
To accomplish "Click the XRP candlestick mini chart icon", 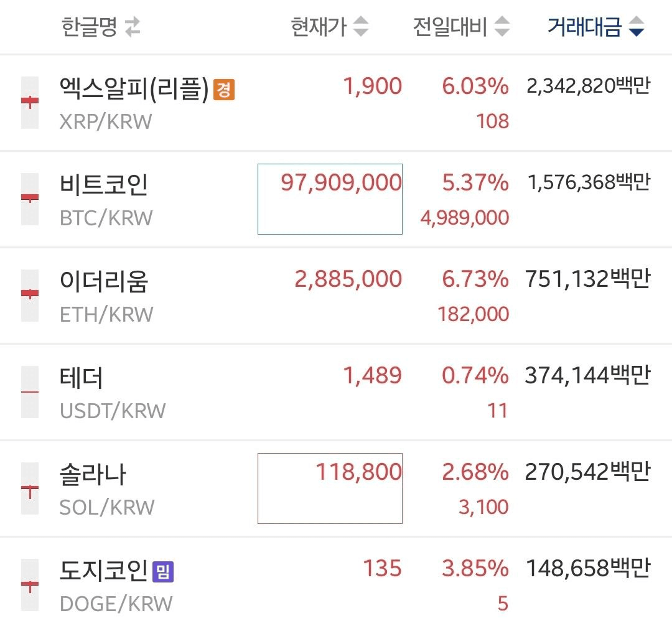I will [29, 103].
